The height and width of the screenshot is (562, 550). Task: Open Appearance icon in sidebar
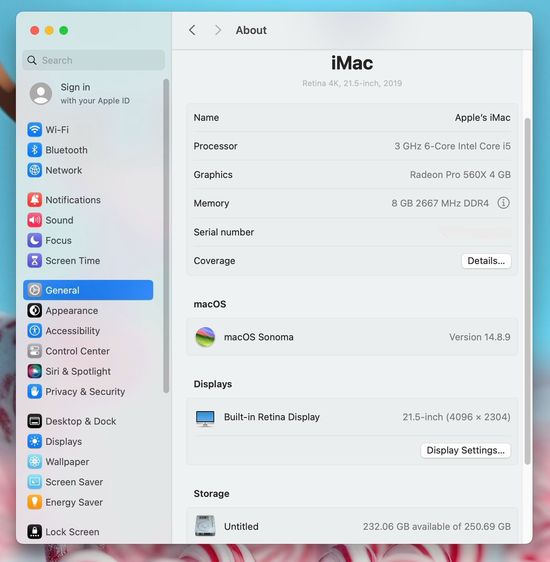tap(34, 310)
